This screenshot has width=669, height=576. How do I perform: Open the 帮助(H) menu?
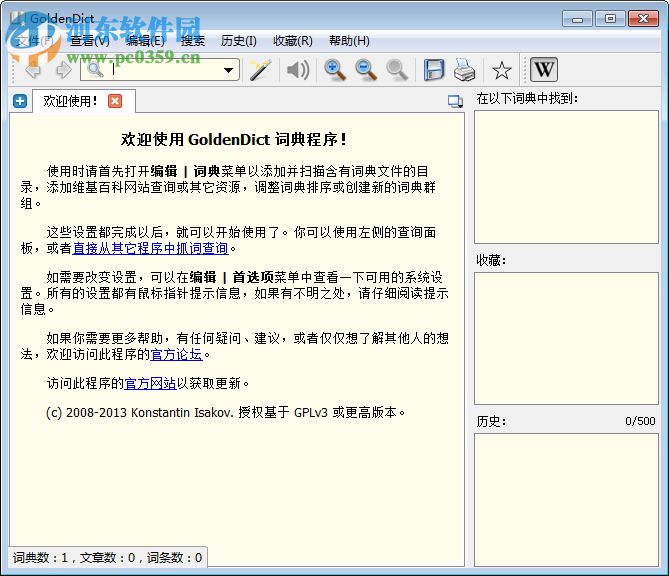[x=349, y=41]
